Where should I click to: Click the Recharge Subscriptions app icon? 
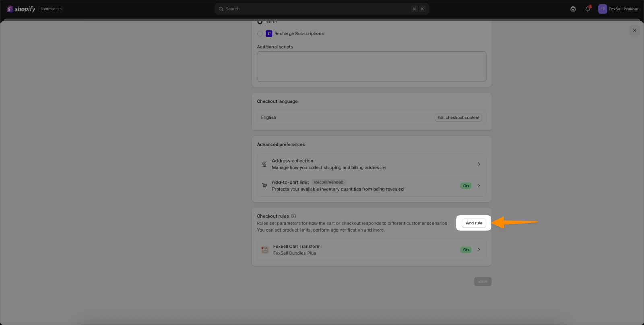[x=269, y=33]
